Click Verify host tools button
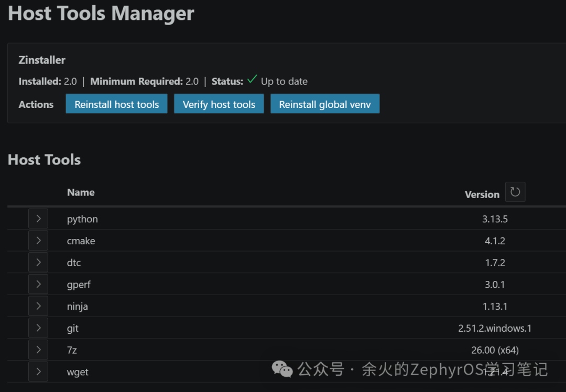 (x=219, y=104)
